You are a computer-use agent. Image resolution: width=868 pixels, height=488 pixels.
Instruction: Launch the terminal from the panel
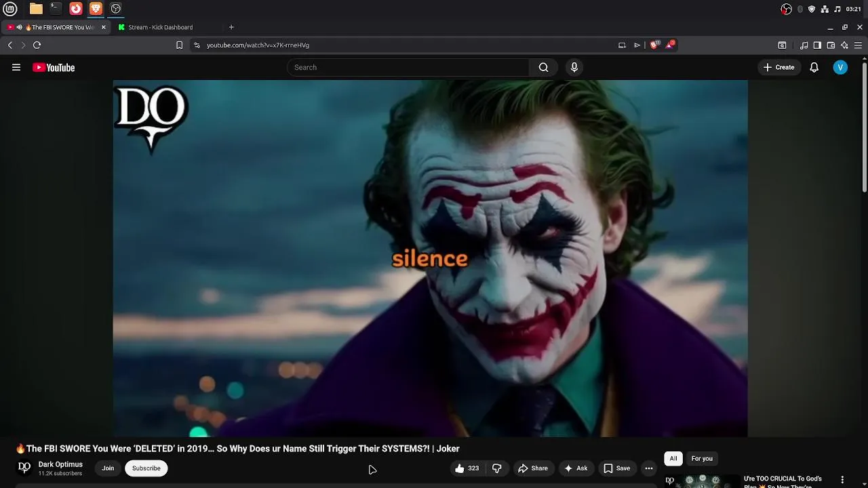[56, 9]
